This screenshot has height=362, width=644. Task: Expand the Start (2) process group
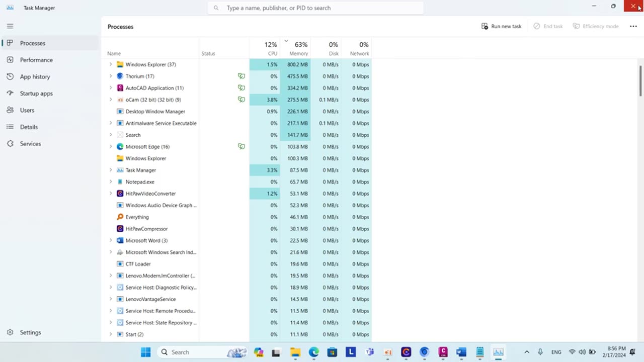point(111,334)
